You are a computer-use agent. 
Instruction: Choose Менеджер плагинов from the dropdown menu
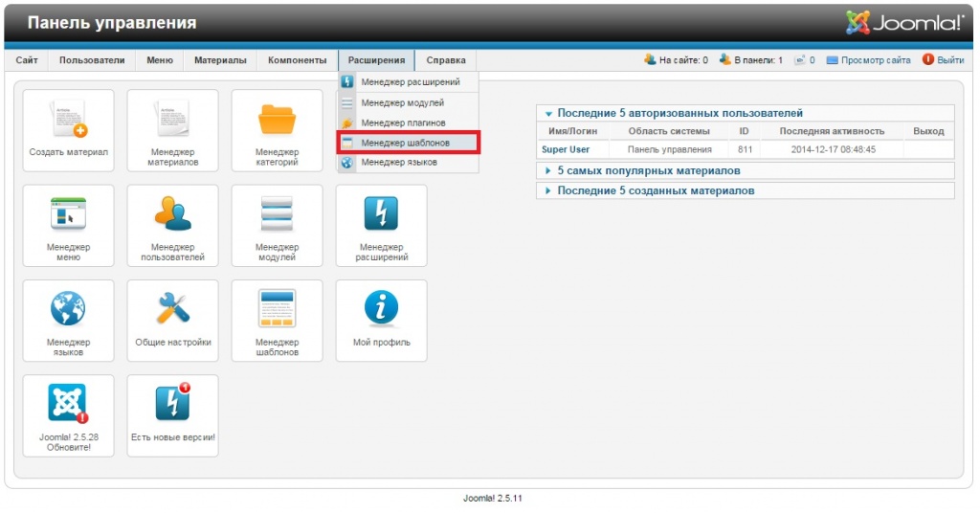(402, 123)
